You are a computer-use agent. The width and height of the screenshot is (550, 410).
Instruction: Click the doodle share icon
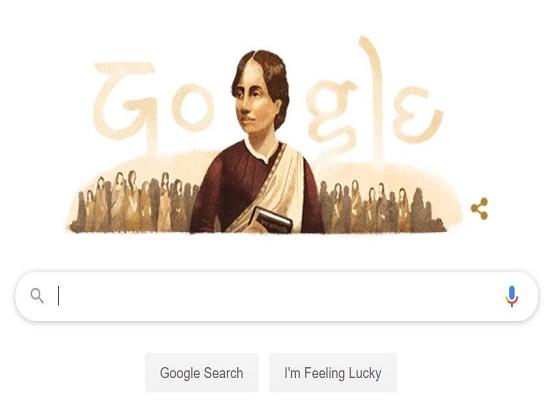click(x=479, y=209)
